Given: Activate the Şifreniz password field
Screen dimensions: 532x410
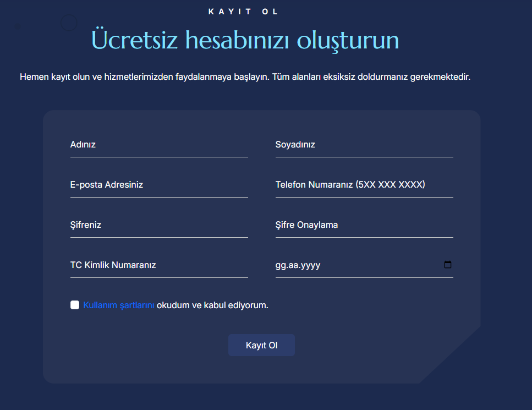Looking at the screenshot, I should [x=159, y=226].
